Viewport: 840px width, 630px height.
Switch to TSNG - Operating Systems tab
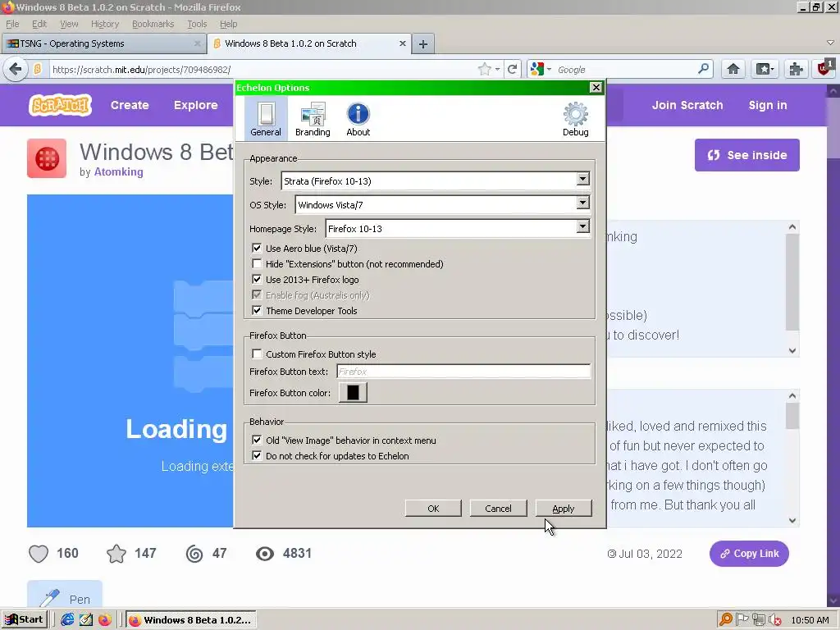point(104,44)
